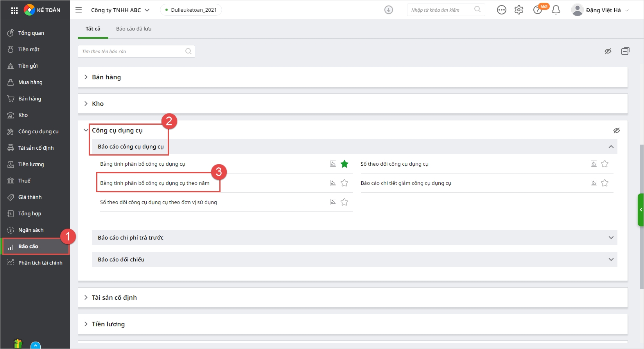The width and height of the screenshot is (644, 349).
Task: Open the app launcher grid icon
Action: pyautogui.click(x=14, y=11)
